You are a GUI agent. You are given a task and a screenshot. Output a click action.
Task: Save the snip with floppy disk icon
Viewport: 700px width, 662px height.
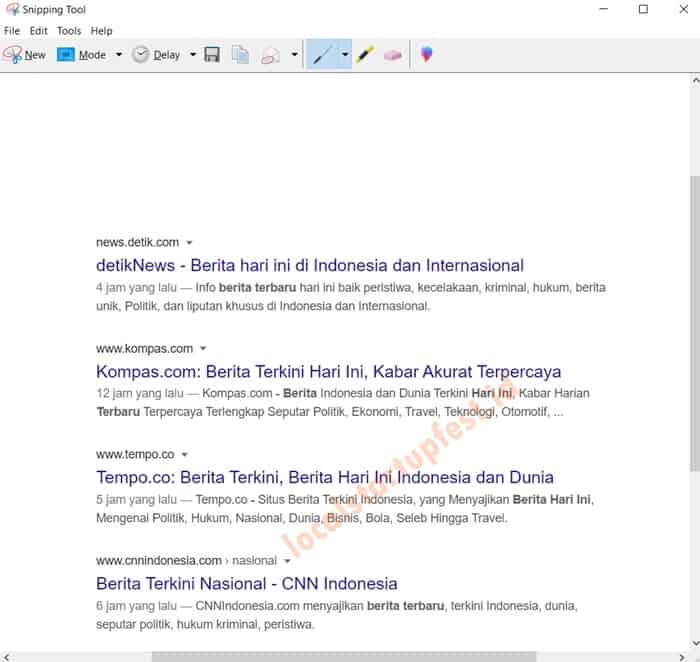(x=212, y=54)
